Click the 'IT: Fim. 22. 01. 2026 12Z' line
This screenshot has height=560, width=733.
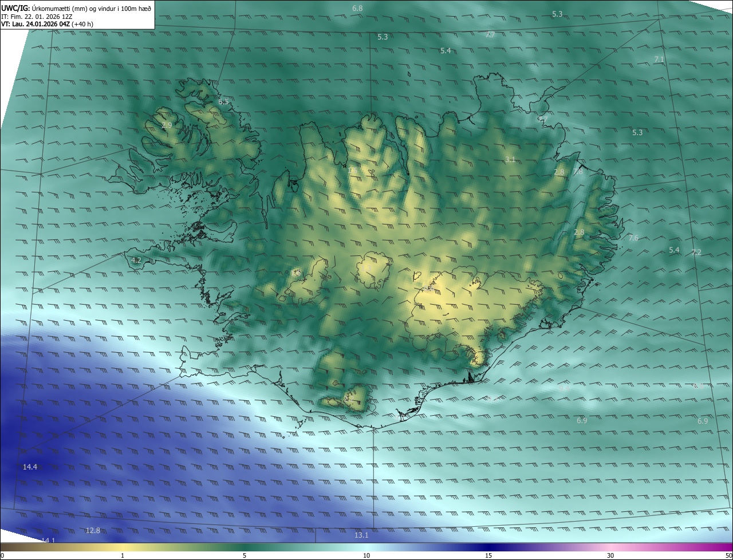[37, 16]
